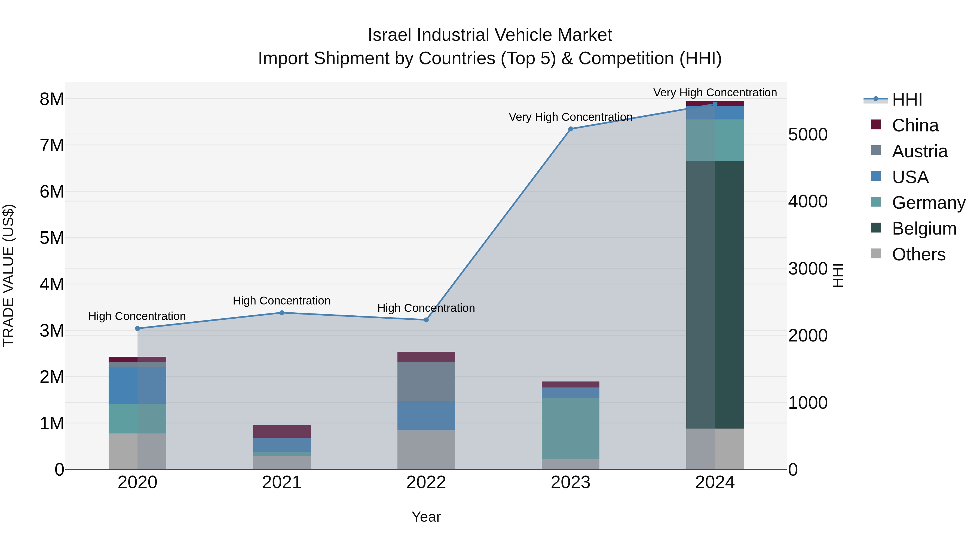Click the USA segment of 2022 bar
This screenshot has height=551, width=980.
[x=426, y=415]
